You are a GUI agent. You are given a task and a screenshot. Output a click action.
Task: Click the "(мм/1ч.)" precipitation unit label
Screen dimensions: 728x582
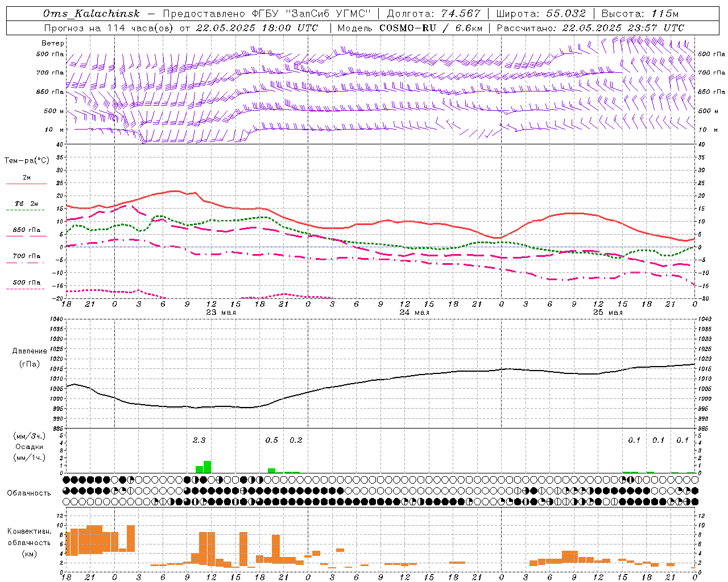point(29,458)
